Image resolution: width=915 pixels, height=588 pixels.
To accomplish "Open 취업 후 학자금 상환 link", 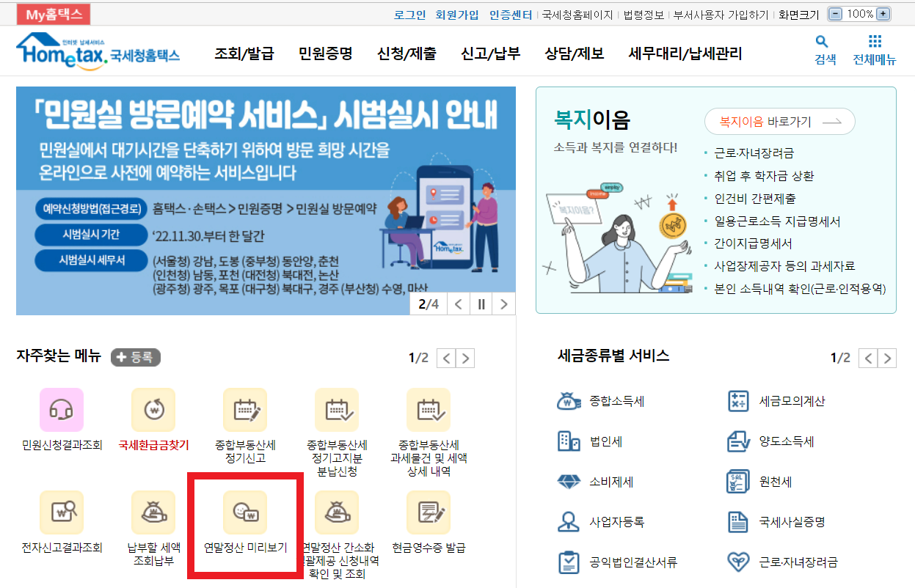I will 764,176.
